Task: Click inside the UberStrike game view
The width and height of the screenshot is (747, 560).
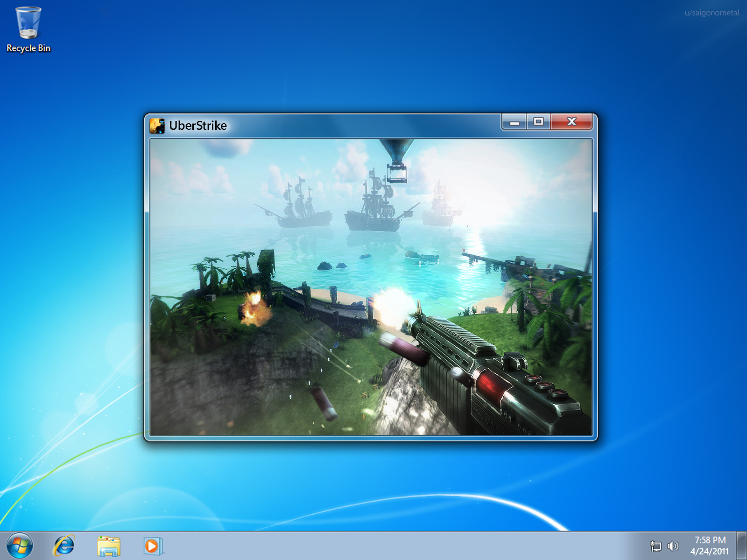Action: coord(371,287)
